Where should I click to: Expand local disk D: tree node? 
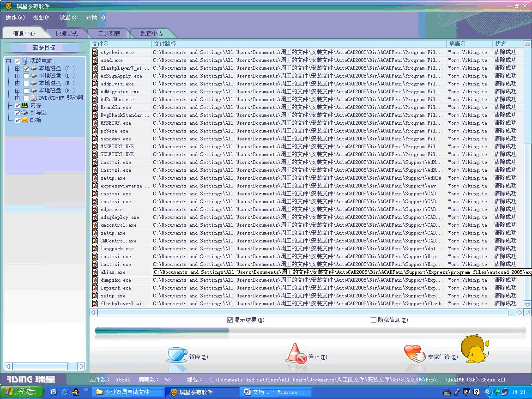(17, 76)
